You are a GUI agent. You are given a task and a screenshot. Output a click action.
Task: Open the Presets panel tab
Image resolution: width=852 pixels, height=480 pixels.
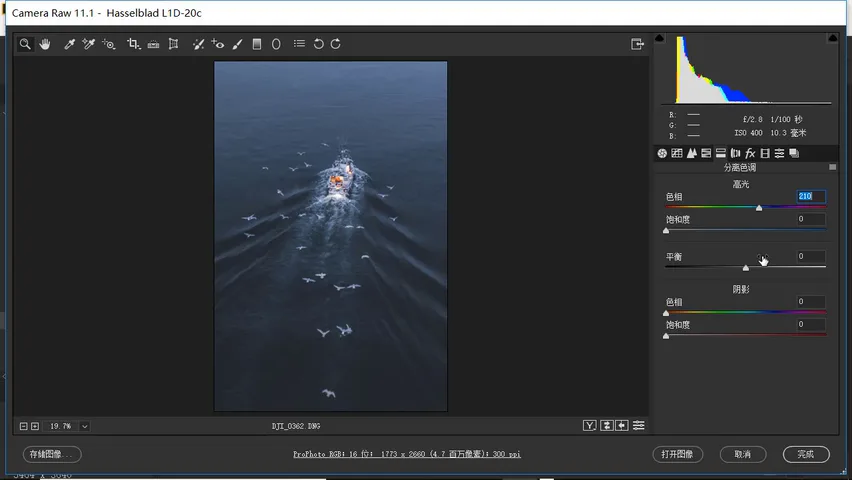pos(779,153)
